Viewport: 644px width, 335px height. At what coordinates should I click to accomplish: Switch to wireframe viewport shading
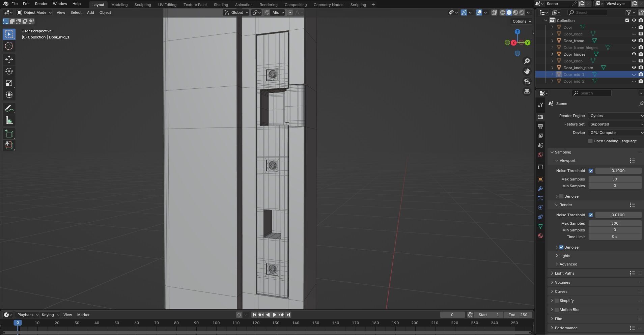tap(503, 12)
